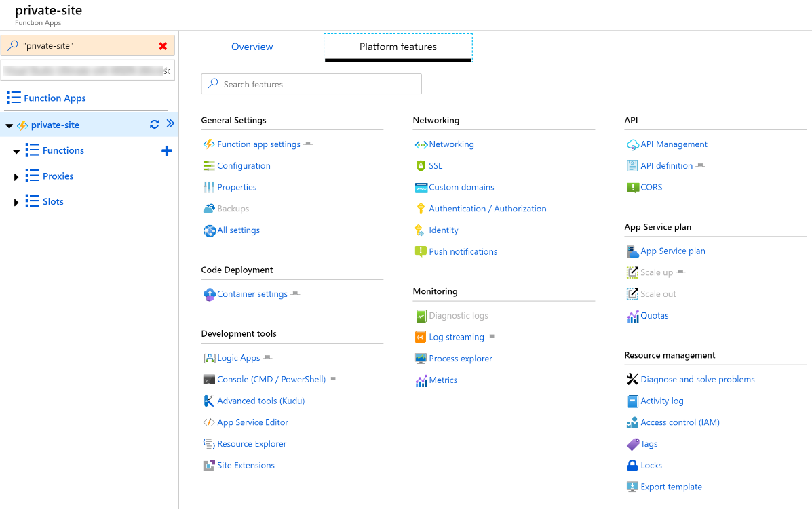
Task: Click the Console terminal icon
Action: point(209,380)
